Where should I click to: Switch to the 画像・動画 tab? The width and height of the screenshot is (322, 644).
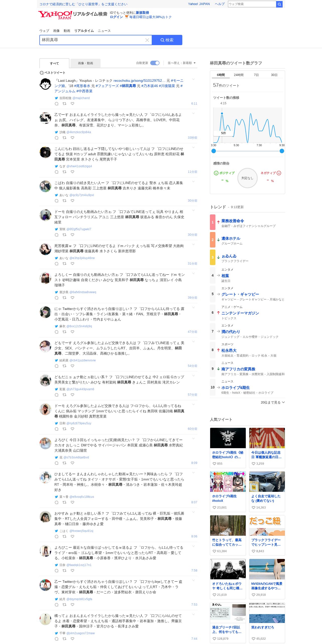click(x=86, y=63)
